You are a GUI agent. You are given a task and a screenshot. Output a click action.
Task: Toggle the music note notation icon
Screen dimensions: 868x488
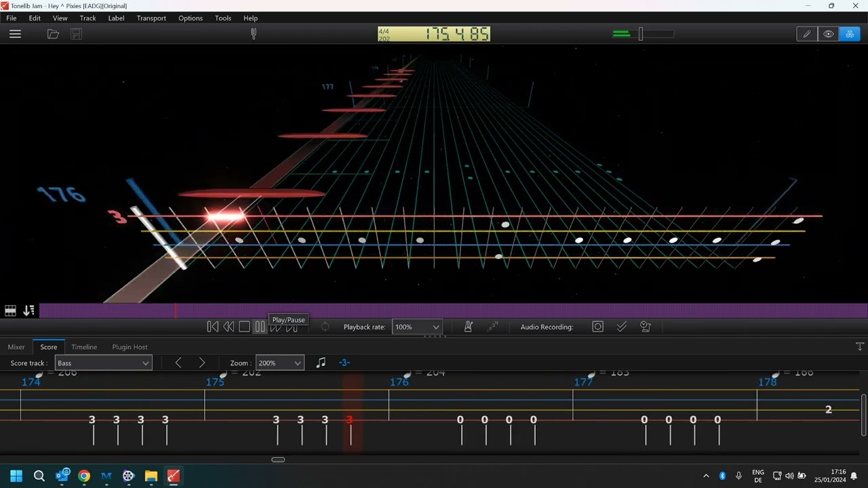321,363
